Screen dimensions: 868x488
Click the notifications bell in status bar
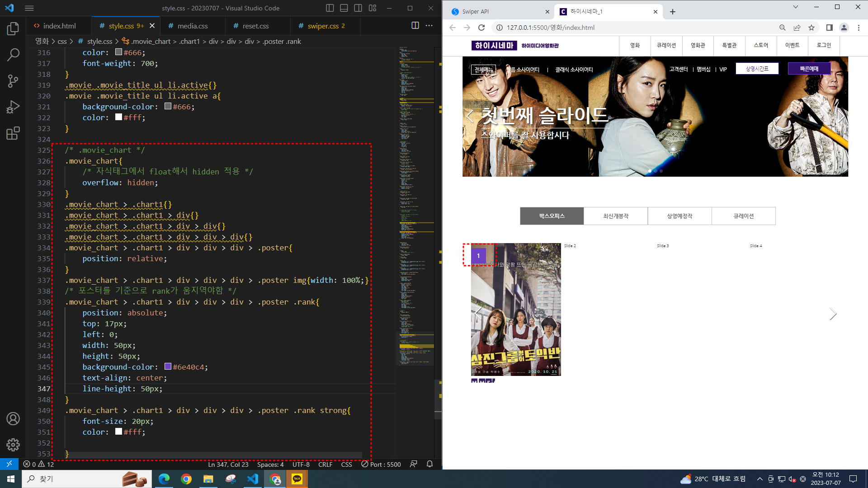coord(429,464)
